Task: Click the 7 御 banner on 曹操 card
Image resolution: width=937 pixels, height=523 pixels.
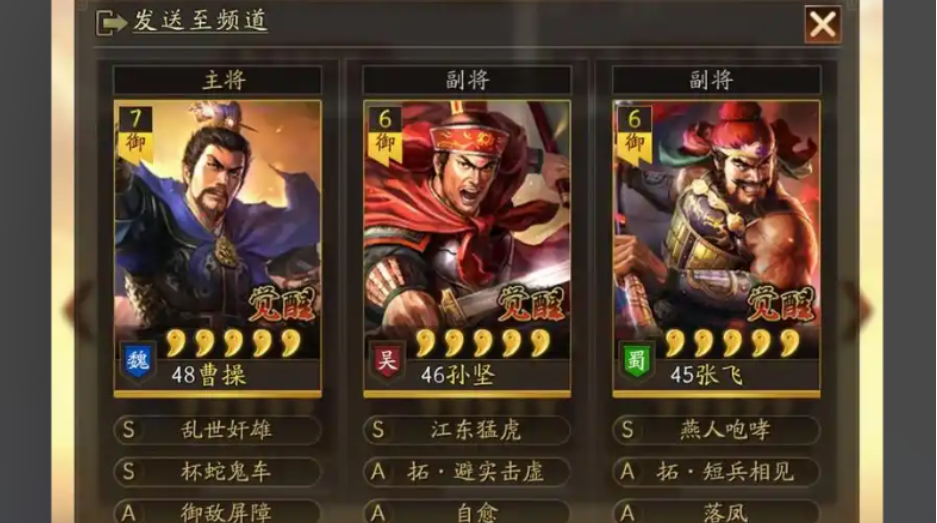Action: (135, 135)
